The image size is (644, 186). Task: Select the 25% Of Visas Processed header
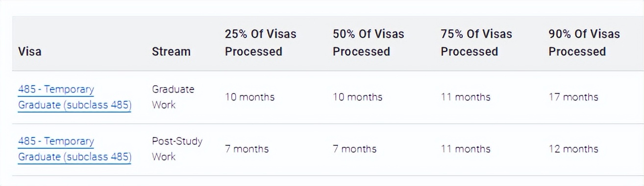click(261, 43)
